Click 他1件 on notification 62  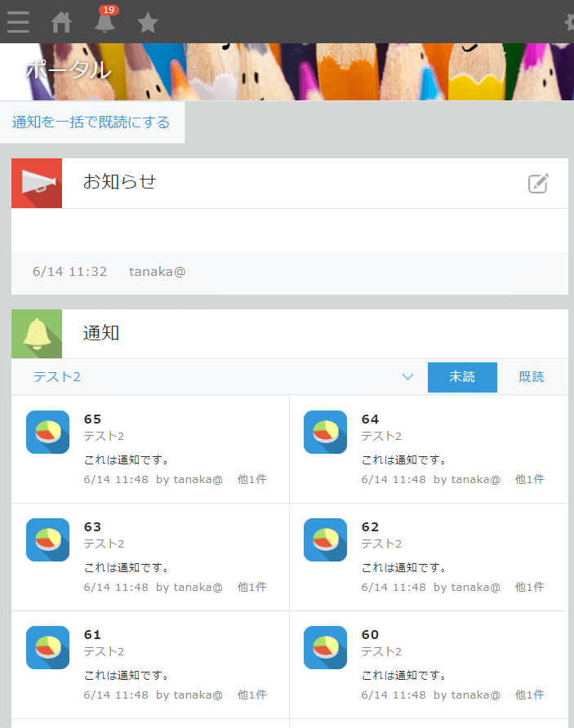pyautogui.click(x=529, y=587)
